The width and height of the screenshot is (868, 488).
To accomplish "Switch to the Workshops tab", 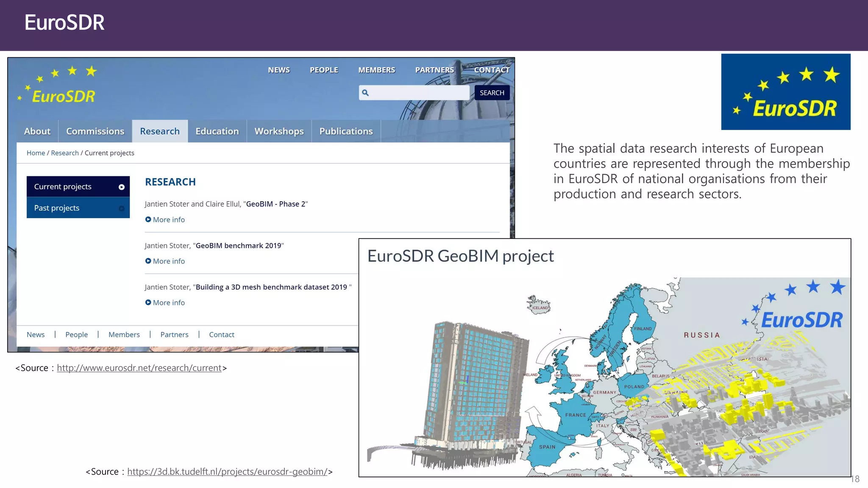I will (279, 131).
